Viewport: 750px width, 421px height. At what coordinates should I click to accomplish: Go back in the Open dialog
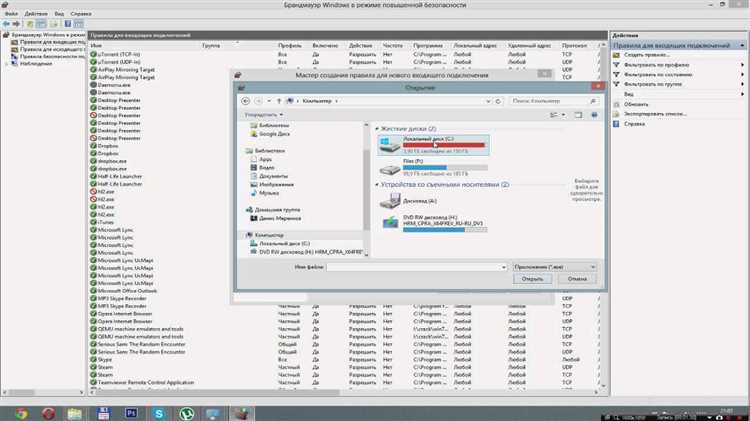point(245,101)
